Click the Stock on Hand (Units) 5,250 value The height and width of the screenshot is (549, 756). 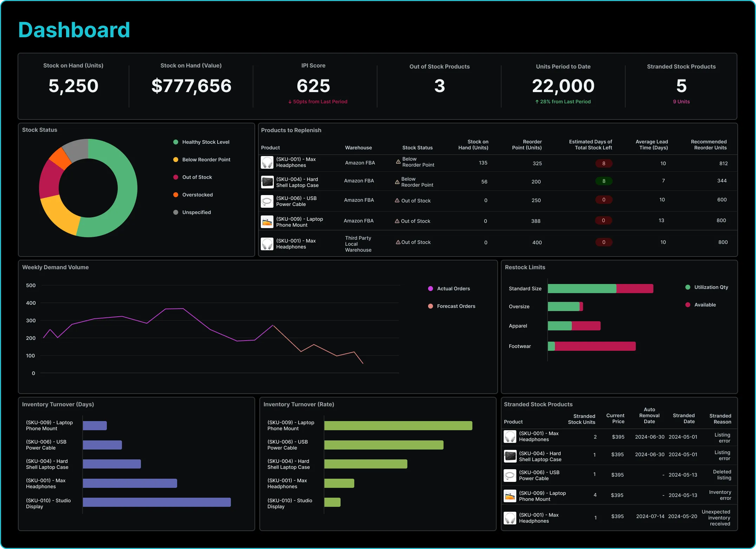(73, 86)
